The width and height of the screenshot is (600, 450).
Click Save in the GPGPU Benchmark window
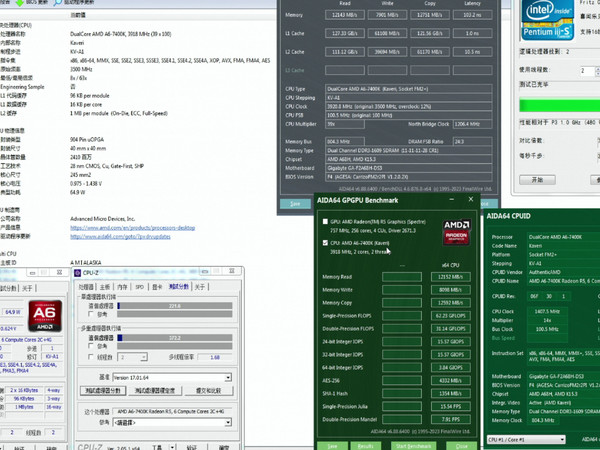[x=332, y=446]
